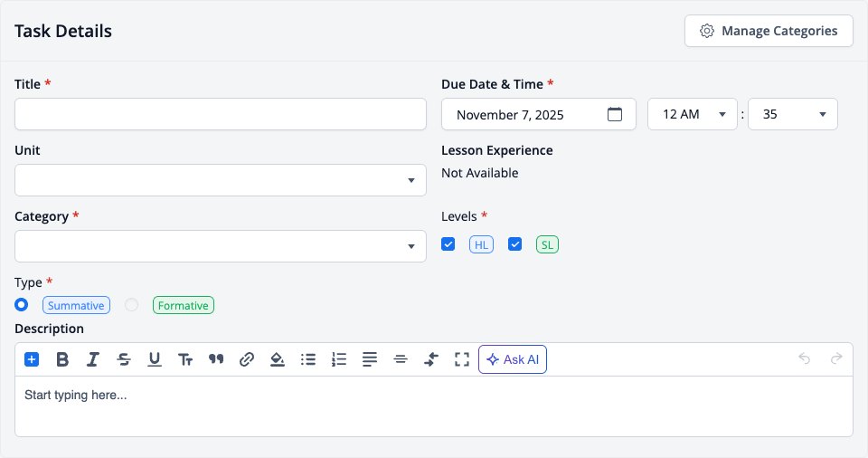Open the Category dropdown
The height and width of the screenshot is (458, 868).
[x=221, y=246]
